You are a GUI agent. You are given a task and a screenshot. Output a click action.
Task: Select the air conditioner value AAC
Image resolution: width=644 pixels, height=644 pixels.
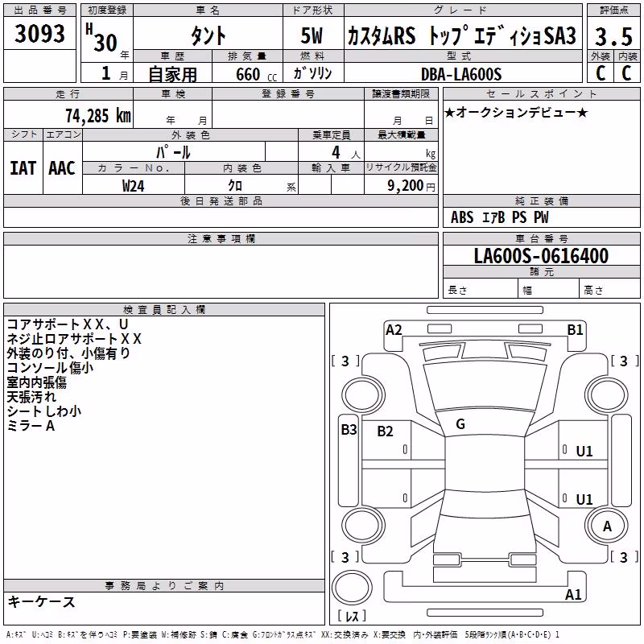coord(62,168)
